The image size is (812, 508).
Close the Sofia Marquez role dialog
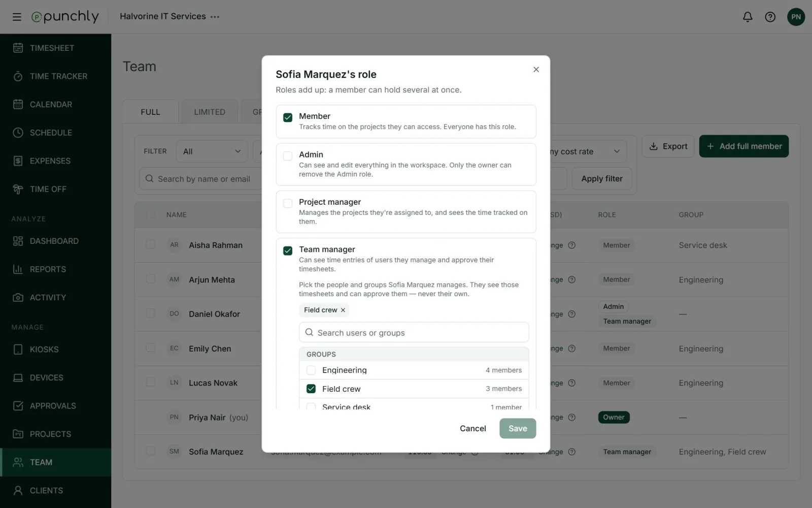(536, 70)
